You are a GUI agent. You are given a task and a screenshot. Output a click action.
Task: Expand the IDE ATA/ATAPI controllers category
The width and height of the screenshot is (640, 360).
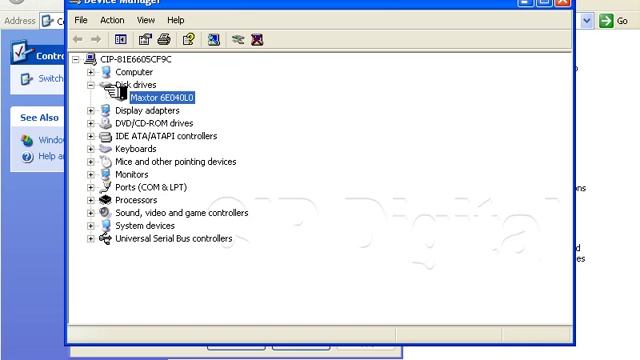pos(91,136)
